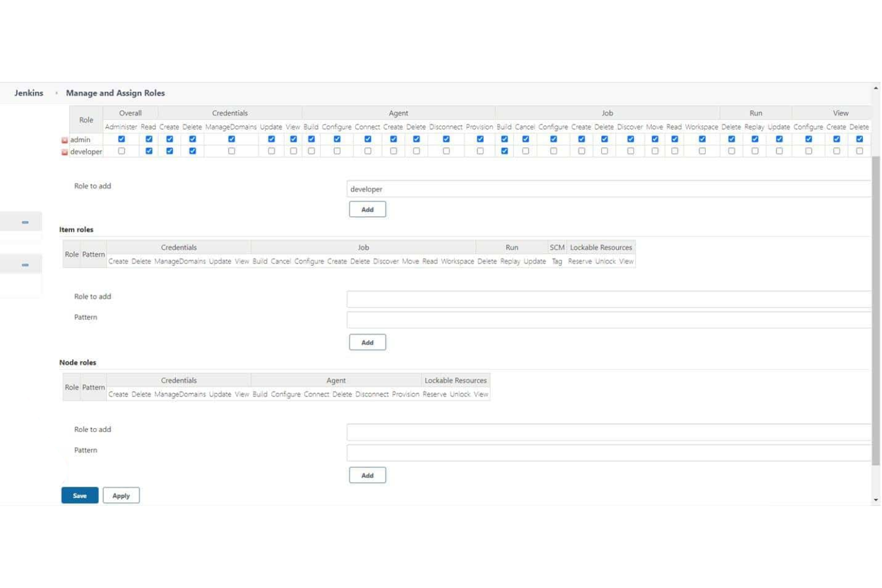The width and height of the screenshot is (882, 588).
Task: Enable Agent Connect permission for developer
Action: [367, 151]
